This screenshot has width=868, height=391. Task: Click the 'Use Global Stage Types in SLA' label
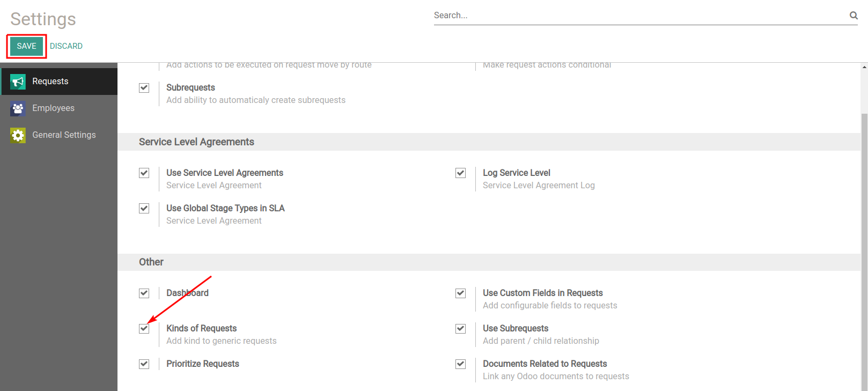(x=225, y=208)
